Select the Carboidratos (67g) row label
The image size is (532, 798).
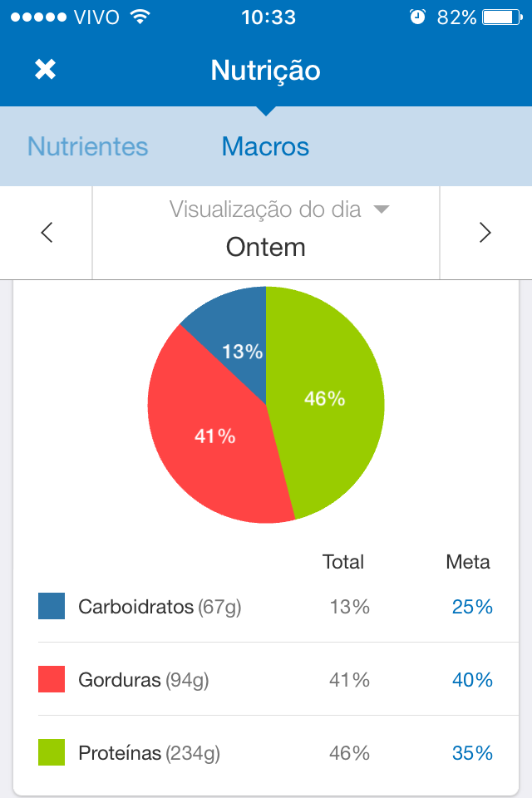(160, 607)
